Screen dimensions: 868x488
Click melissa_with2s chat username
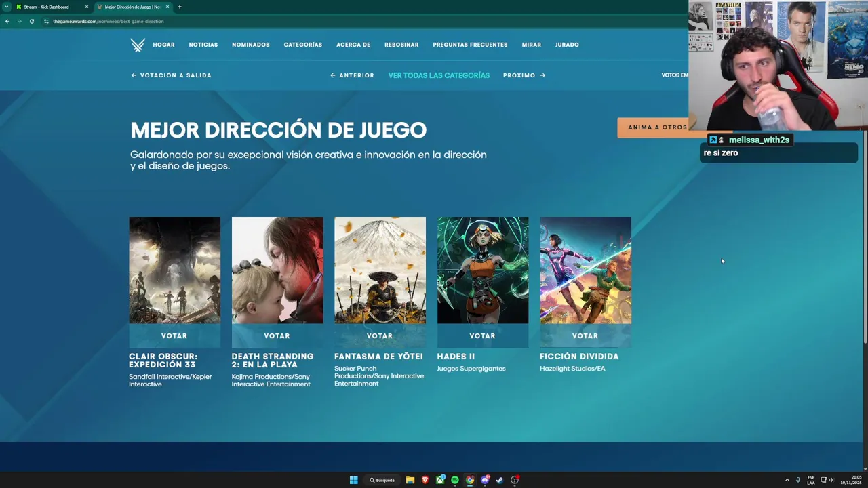click(x=759, y=140)
